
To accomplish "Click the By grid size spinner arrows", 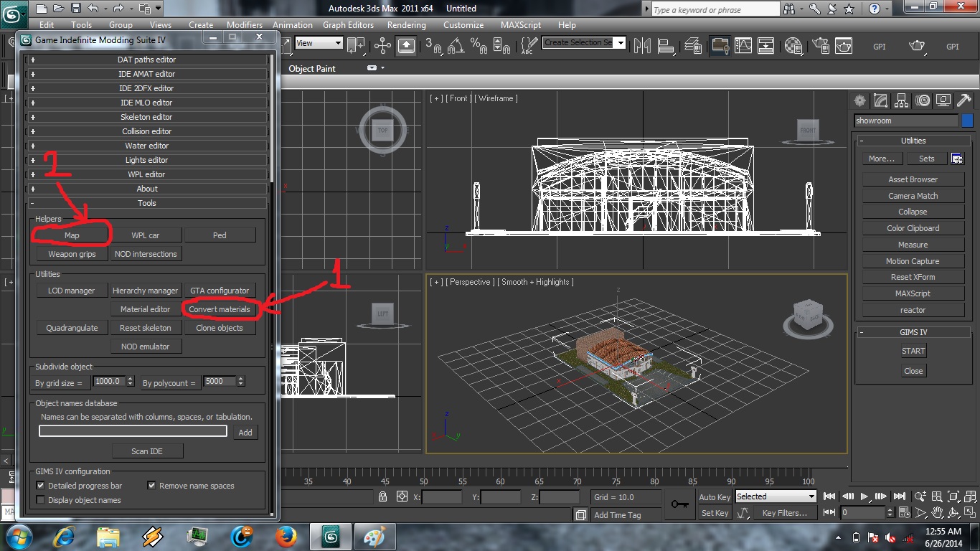I will (x=130, y=382).
